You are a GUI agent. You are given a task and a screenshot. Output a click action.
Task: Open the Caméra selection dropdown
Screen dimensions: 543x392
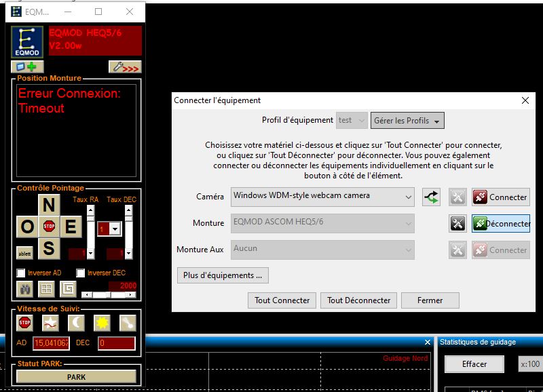pos(322,197)
